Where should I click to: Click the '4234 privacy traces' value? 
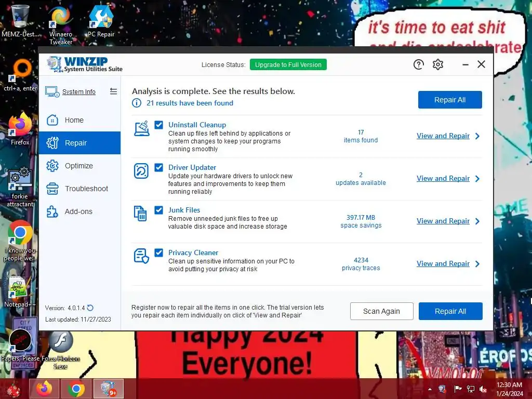coord(361,264)
